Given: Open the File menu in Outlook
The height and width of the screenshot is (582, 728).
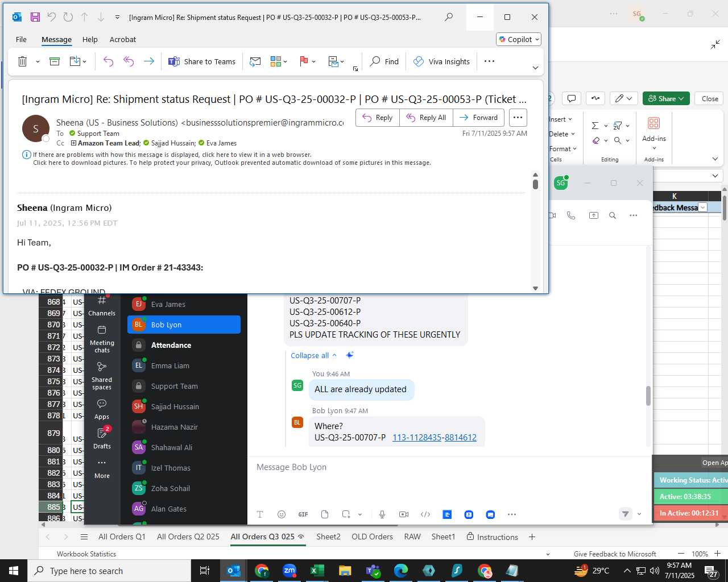Looking at the screenshot, I should tap(21, 39).
